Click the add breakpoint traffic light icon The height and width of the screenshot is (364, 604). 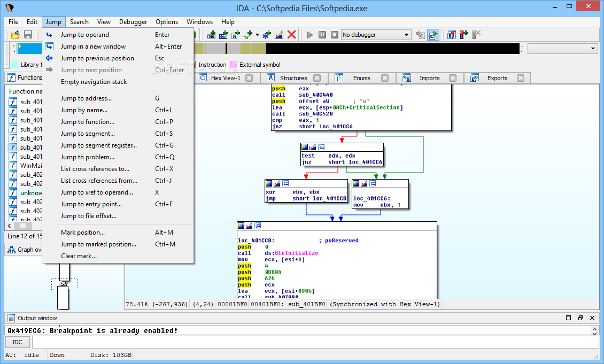[464, 35]
